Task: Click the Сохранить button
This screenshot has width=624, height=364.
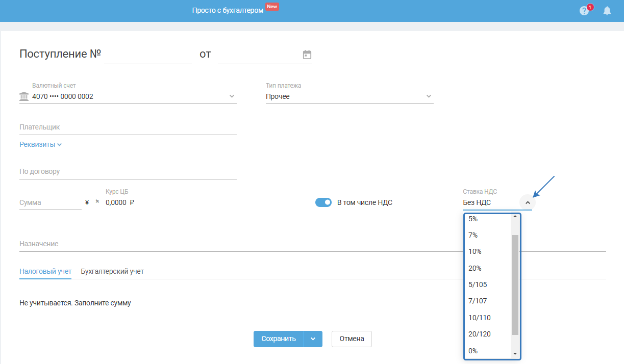Action: [279, 339]
